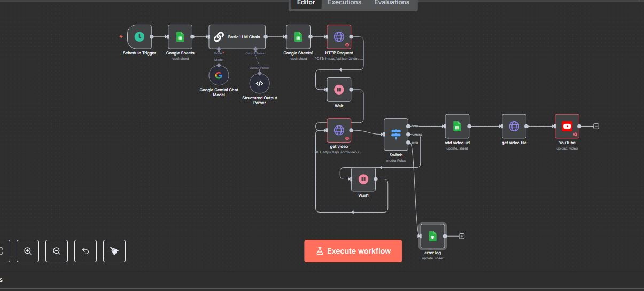Image resolution: width=644 pixels, height=291 pixels.
Task: Click the zoom in canvas button
Action: point(28,251)
